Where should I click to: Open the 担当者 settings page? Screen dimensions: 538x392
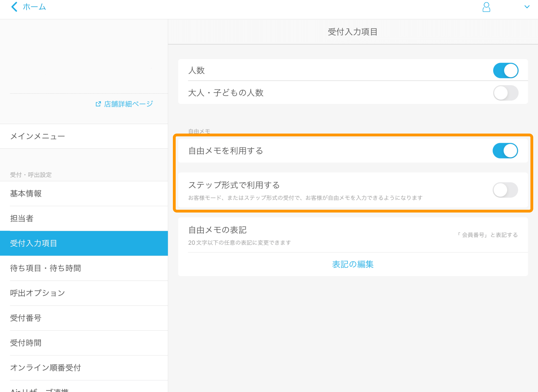click(22, 218)
